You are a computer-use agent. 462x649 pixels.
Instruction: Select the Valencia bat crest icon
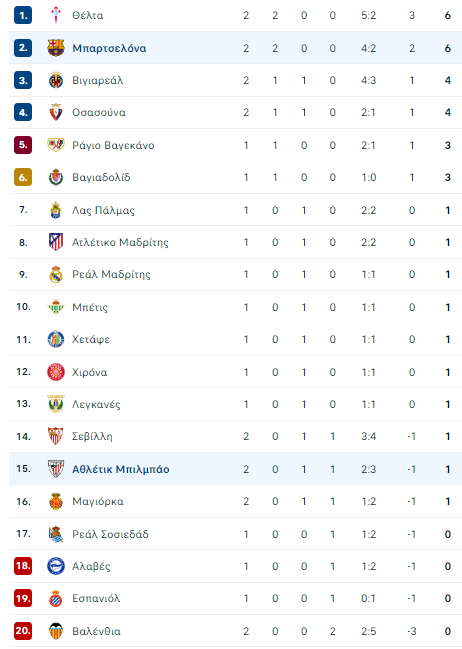click(56, 631)
